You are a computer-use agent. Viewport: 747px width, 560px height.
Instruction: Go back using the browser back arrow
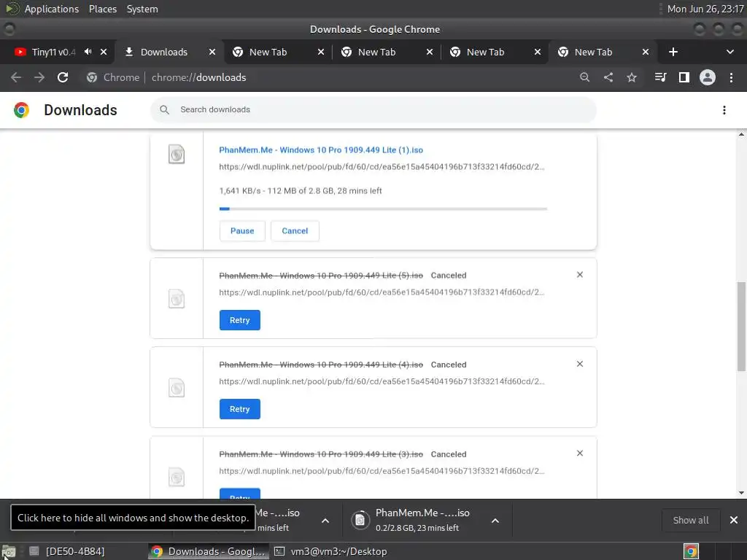[16, 77]
